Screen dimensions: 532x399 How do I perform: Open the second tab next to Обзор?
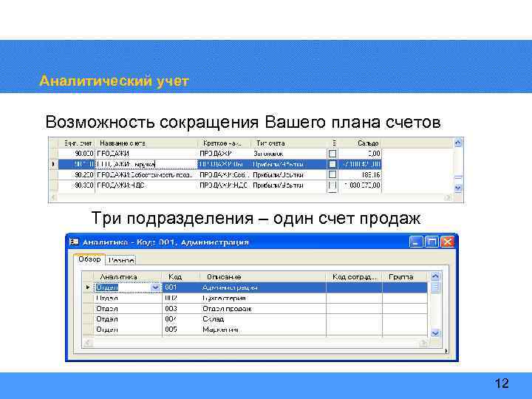[121, 261]
